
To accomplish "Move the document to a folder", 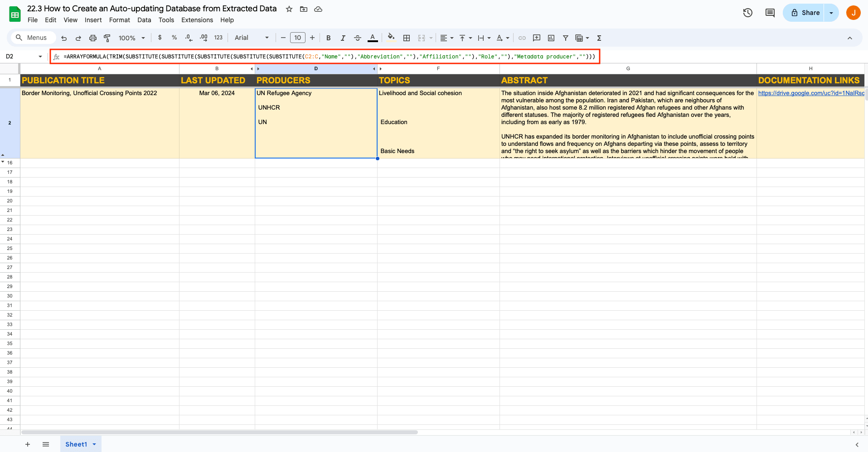I will [304, 9].
